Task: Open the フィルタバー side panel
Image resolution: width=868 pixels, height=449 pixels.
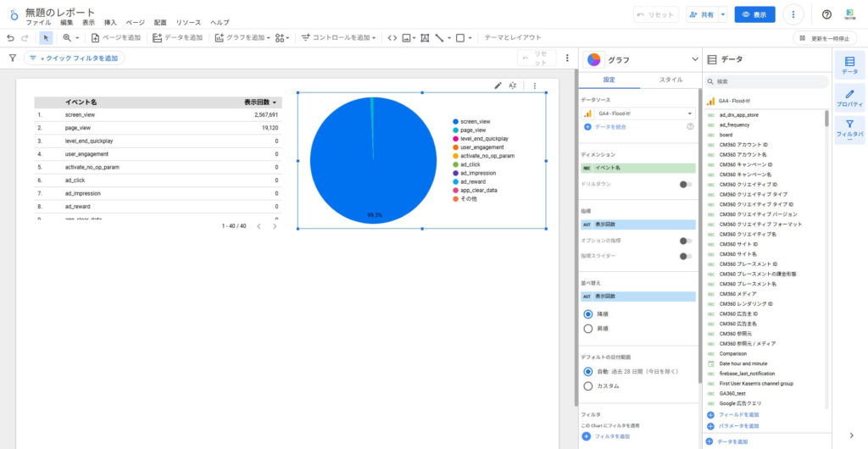Action: pyautogui.click(x=849, y=129)
